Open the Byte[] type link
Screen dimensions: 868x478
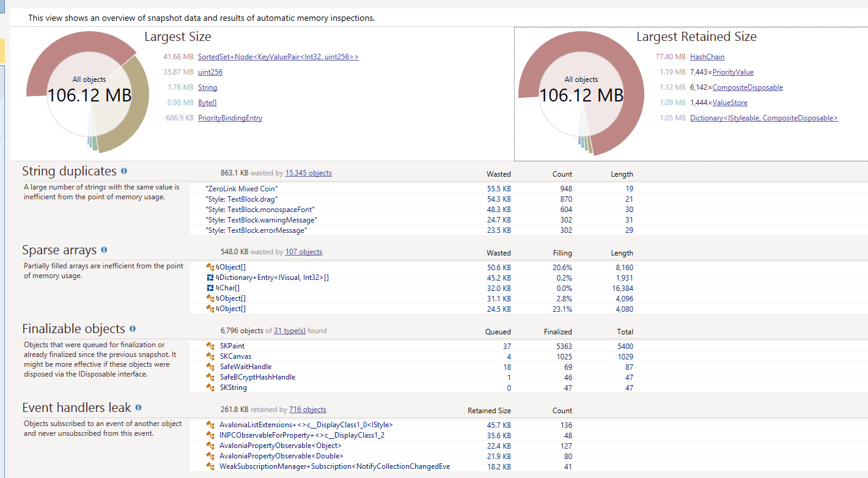(x=207, y=103)
